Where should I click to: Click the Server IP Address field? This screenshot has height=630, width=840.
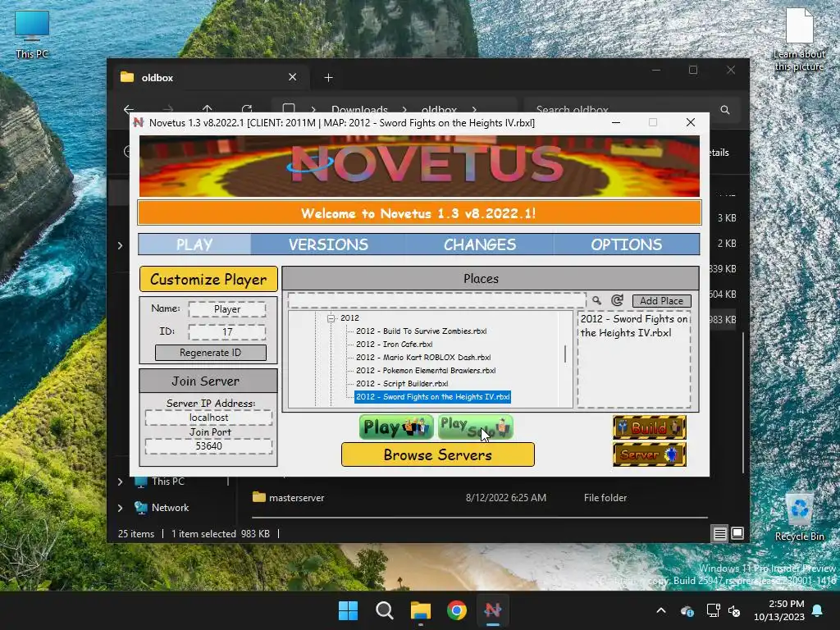click(x=208, y=418)
